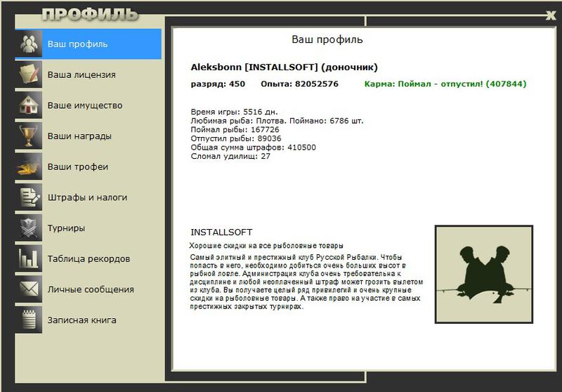The width and height of the screenshot is (562, 392).
Task: Go to Ваше имущество
Action: coord(89,105)
